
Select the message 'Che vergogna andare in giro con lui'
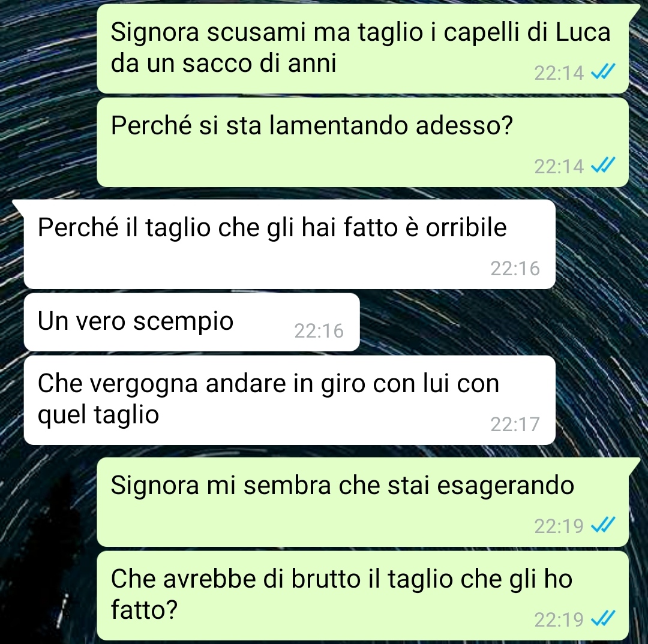click(290, 401)
